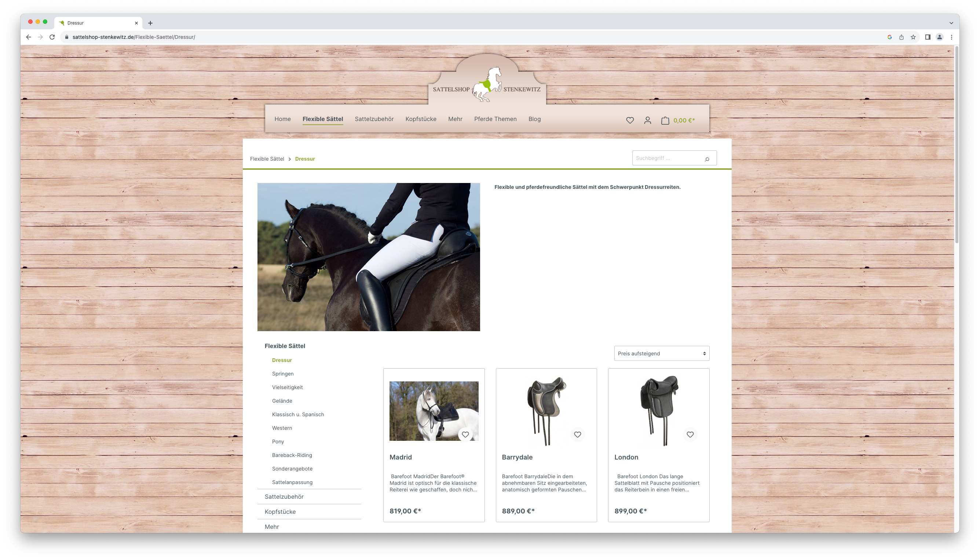Click the browser share icon
The image size is (980, 560).
pyautogui.click(x=901, y=37)
